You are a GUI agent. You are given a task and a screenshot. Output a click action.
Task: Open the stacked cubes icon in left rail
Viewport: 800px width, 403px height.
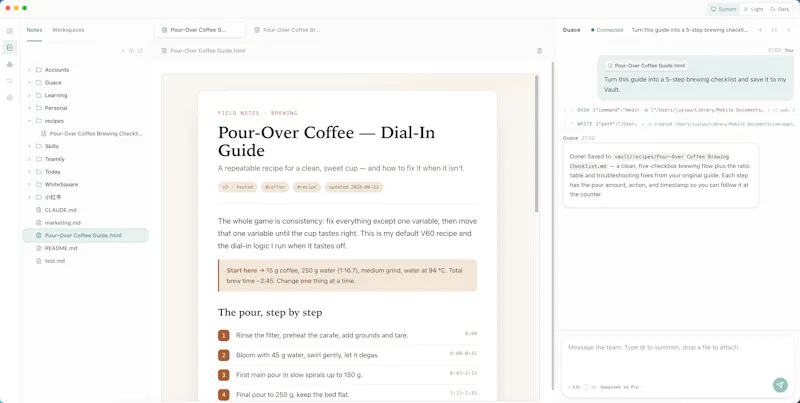coord(10,64)
